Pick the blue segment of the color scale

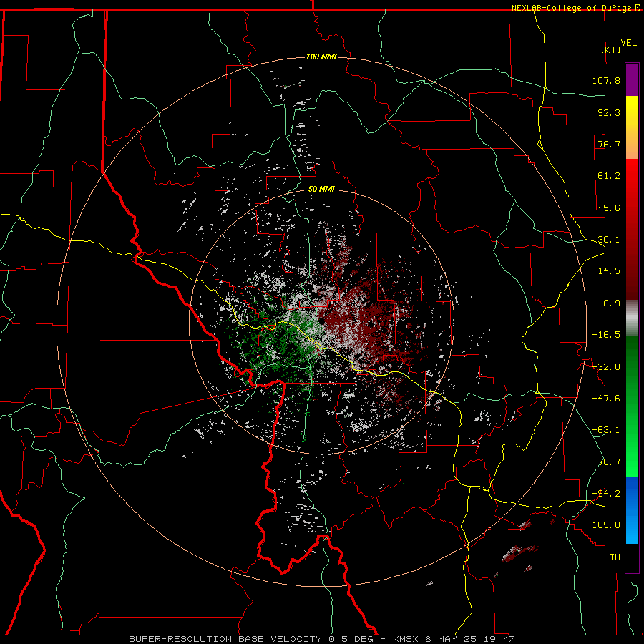pos(632,510)
